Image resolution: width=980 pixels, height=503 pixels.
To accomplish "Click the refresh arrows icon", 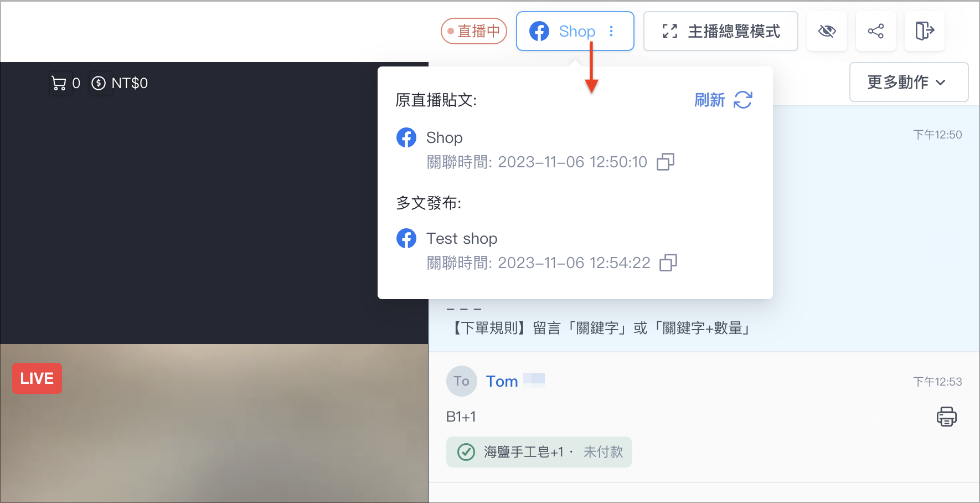I will [743, 100].
